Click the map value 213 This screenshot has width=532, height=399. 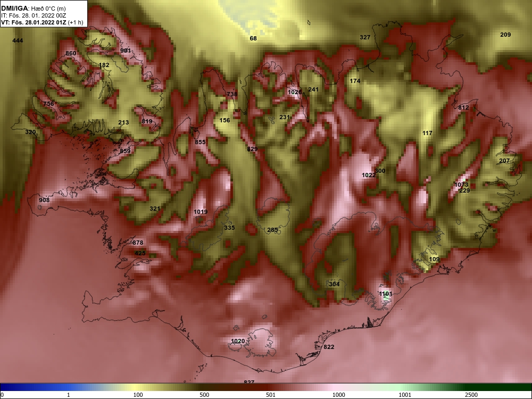(123, 122)
